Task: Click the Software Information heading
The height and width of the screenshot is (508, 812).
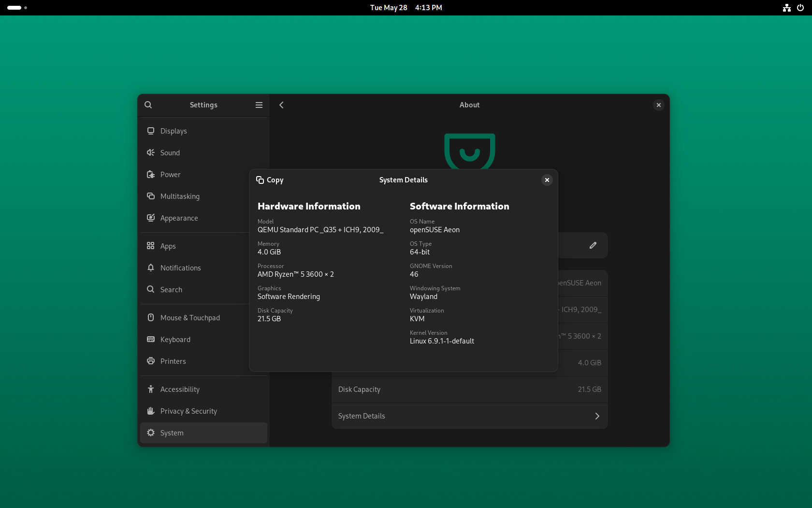Action: (459, 206)
